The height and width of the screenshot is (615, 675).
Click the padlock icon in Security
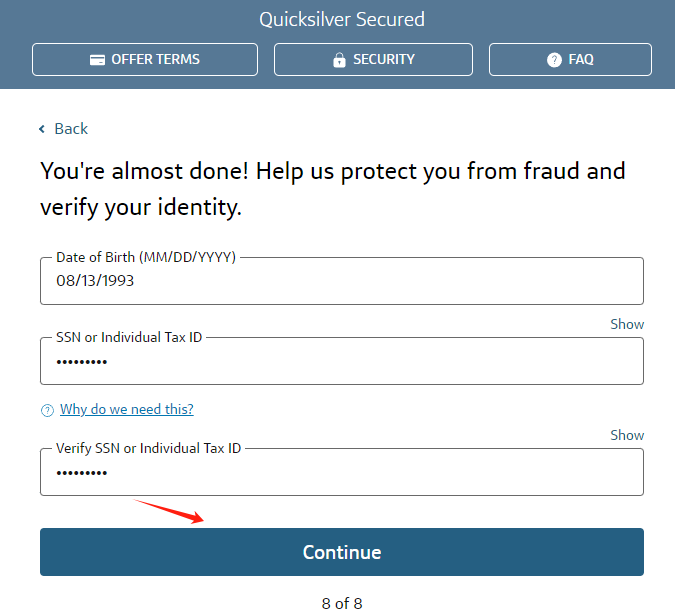coord(339,60)
